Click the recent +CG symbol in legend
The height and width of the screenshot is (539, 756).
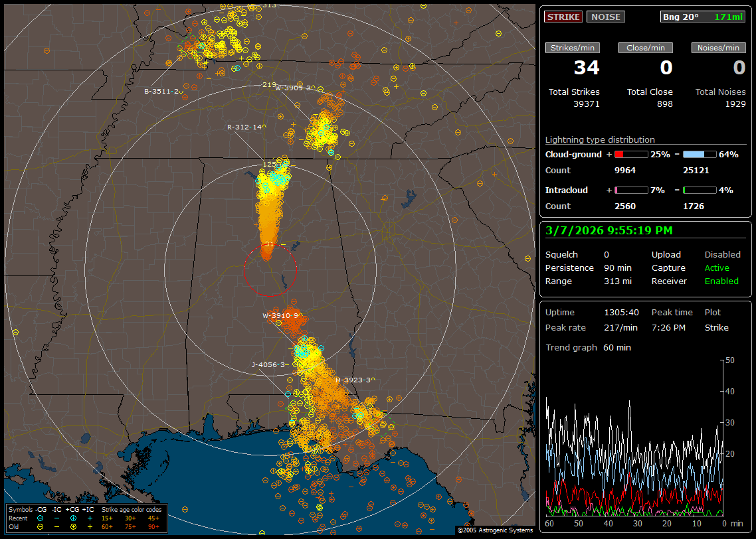[73, 517]
